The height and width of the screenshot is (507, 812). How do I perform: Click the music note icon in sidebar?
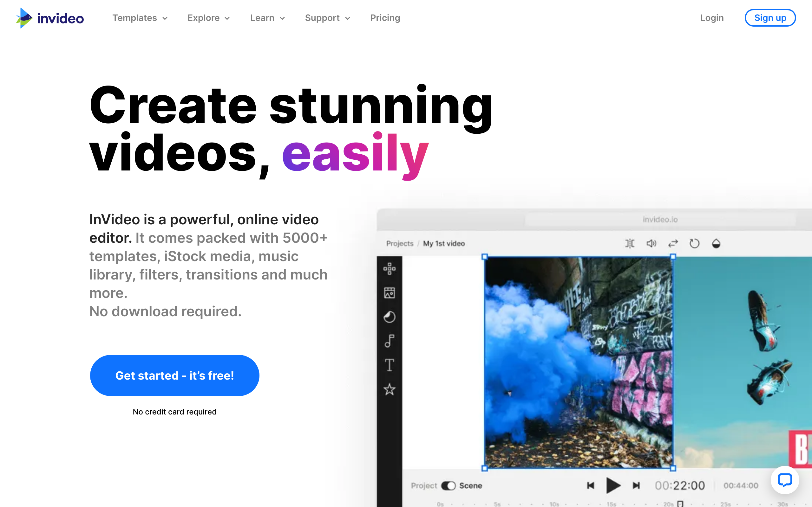389,341
